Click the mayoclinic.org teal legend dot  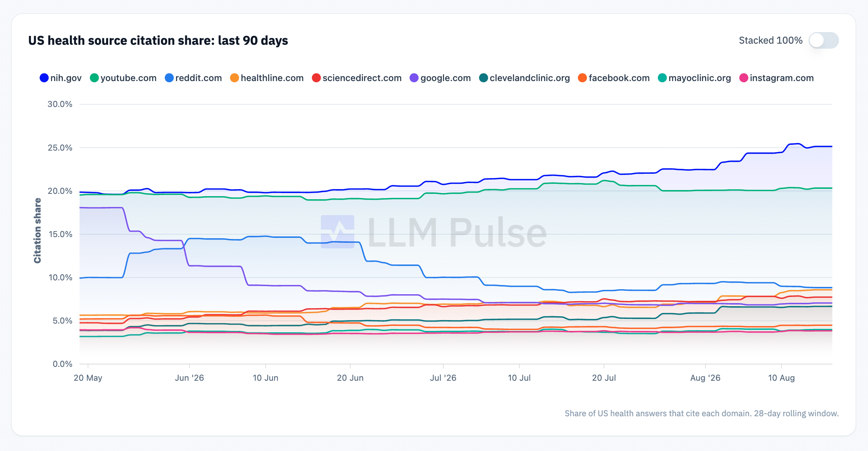662,78
